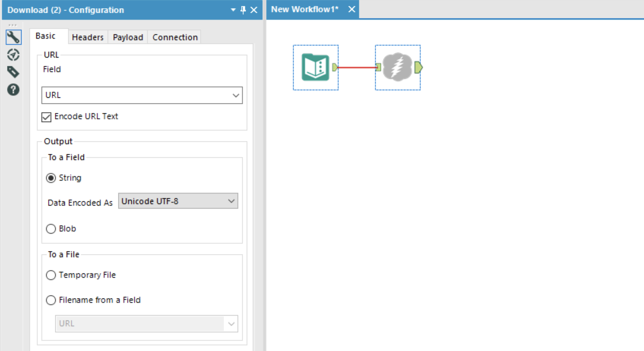644x351 pixels.
Task: Open the wrench Configuration icon
Action: (13, 37)
